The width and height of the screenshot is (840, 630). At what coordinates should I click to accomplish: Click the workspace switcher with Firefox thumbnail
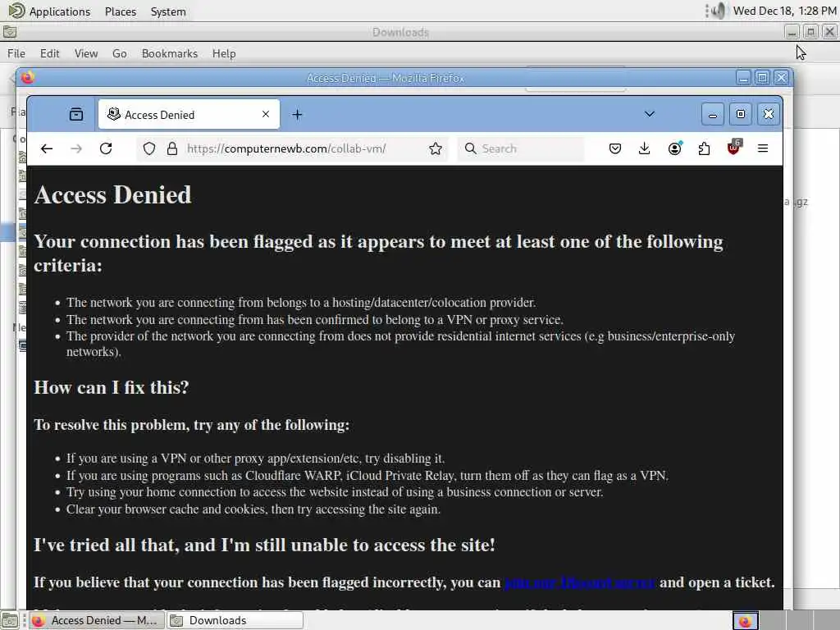(x=745, y=620)
